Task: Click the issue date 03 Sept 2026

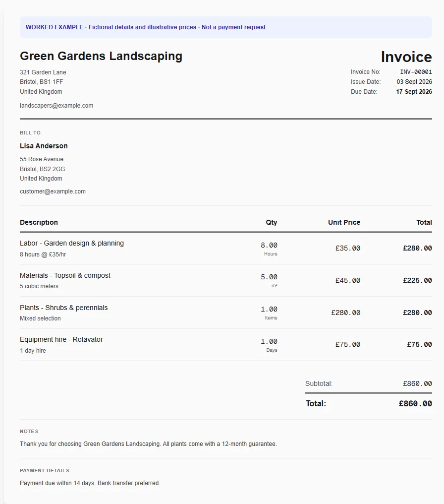Action: (414, 82)
